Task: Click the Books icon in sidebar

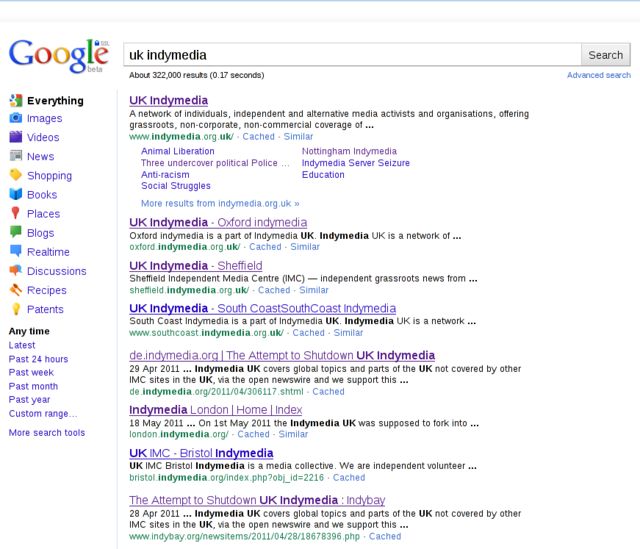Action: (x=16, y=195)
